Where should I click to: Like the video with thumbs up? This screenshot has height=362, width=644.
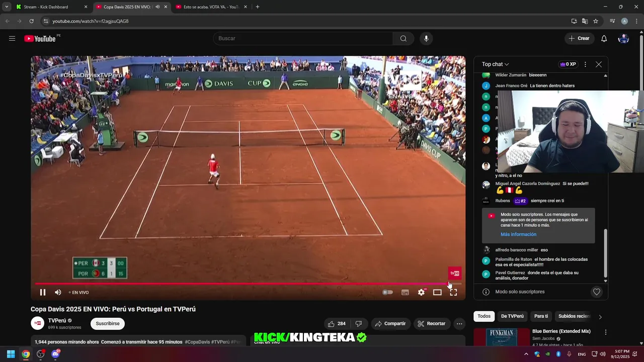[x=337, y=324]
